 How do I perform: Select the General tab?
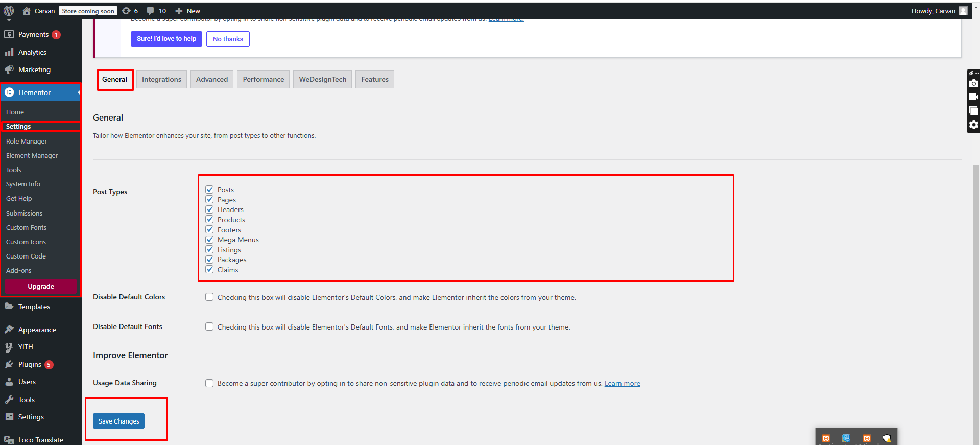[114, 79]
